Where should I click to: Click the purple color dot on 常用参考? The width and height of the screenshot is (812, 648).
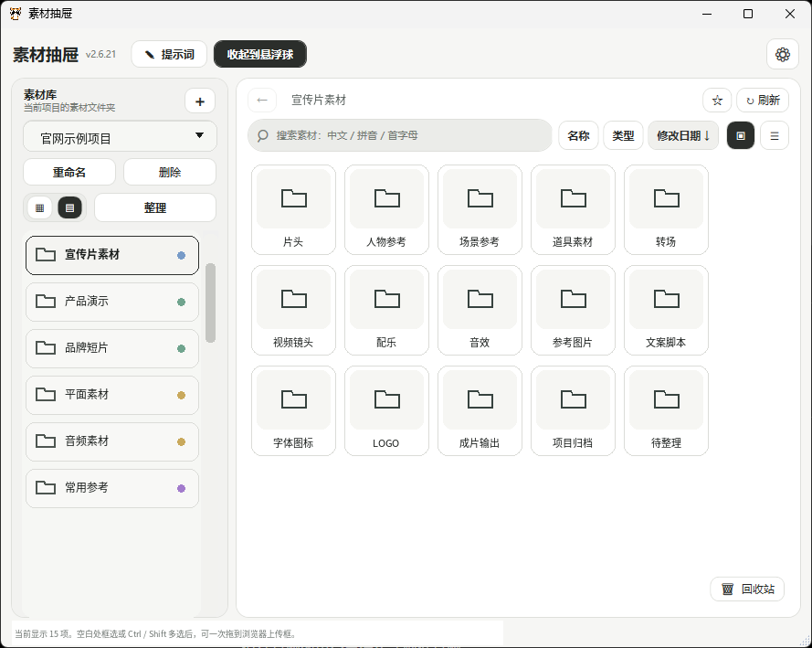181,488
